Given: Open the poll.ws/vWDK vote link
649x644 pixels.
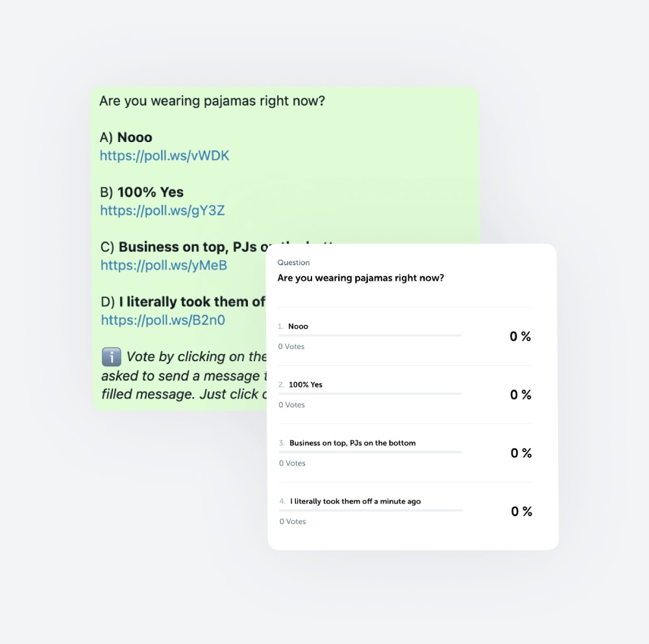Looking at the screenshot, I should coord(164,156).
